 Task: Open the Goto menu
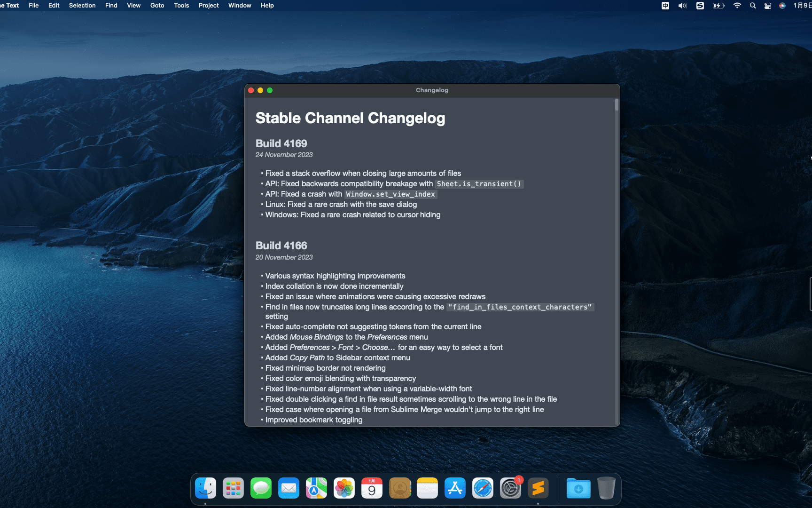pyautogui.click(x=157, y=6)
